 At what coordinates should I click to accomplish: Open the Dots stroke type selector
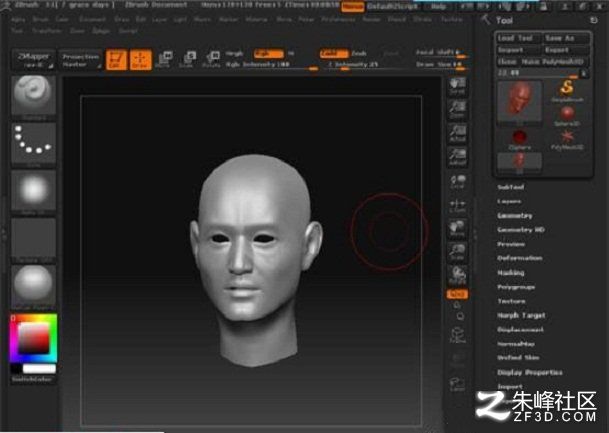(x=33, y=145)
